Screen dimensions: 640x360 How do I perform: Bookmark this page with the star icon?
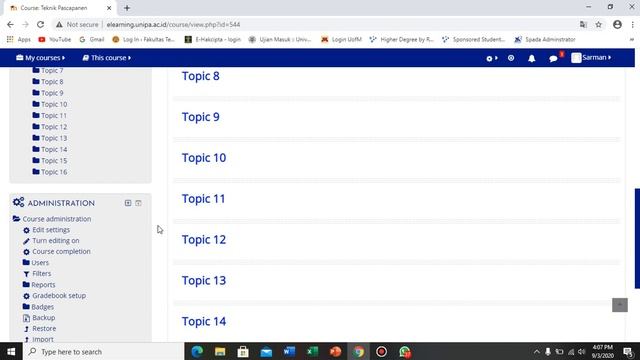coord(598,24)
